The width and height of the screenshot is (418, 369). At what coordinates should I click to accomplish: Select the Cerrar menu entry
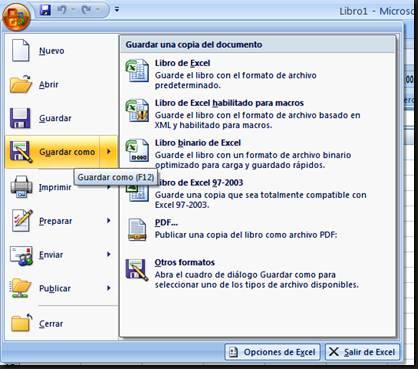click(62, 324)
